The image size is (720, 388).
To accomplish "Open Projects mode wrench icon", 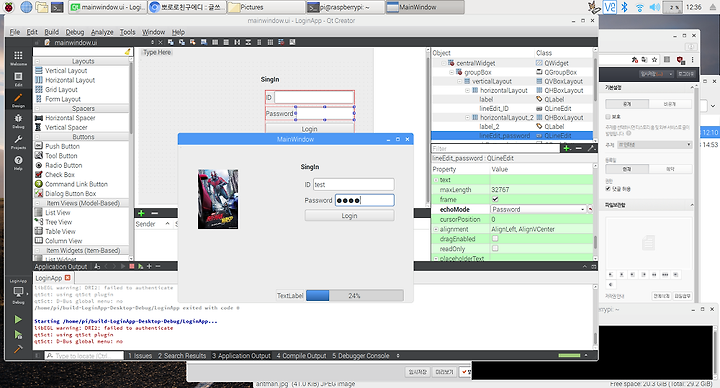I will tap(18, 141).
